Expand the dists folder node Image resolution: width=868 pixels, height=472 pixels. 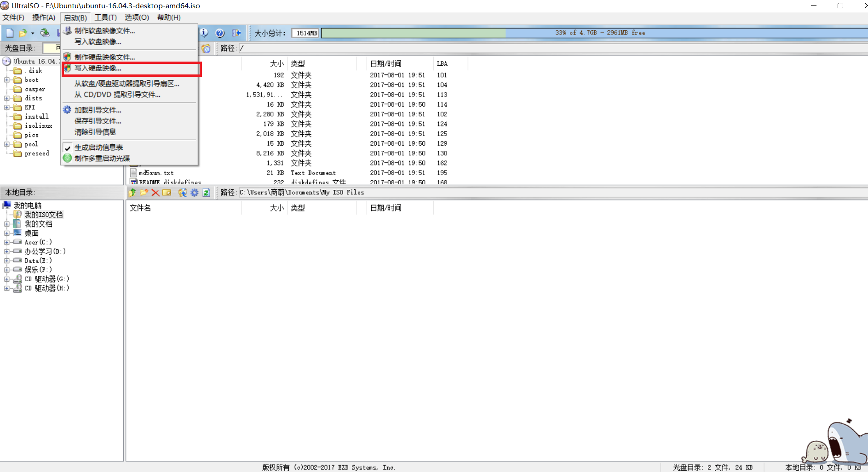point(7,98)
